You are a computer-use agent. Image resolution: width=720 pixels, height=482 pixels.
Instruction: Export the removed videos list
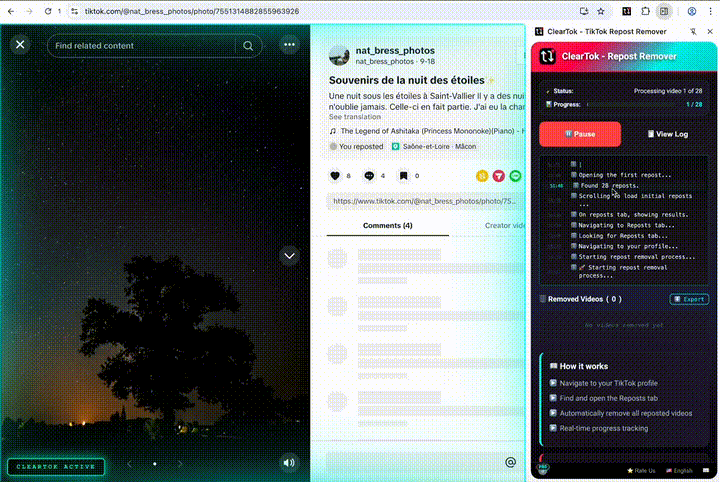click(x=689, y=299)
